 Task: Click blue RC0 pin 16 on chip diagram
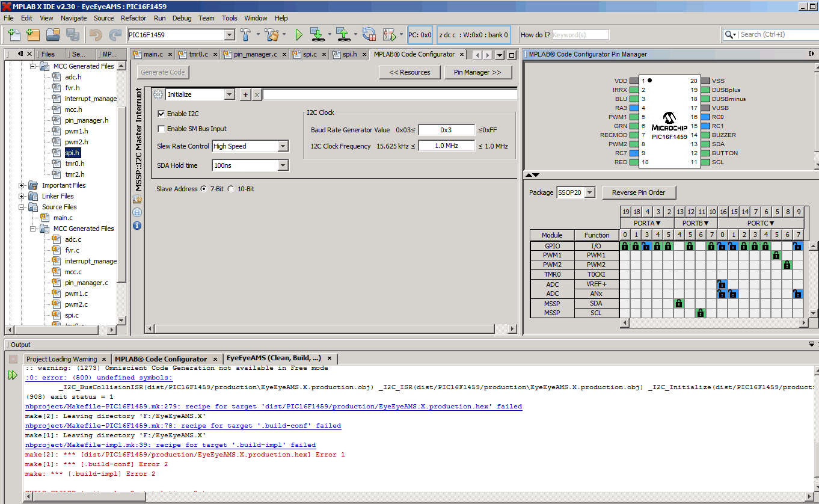point(706,117)
